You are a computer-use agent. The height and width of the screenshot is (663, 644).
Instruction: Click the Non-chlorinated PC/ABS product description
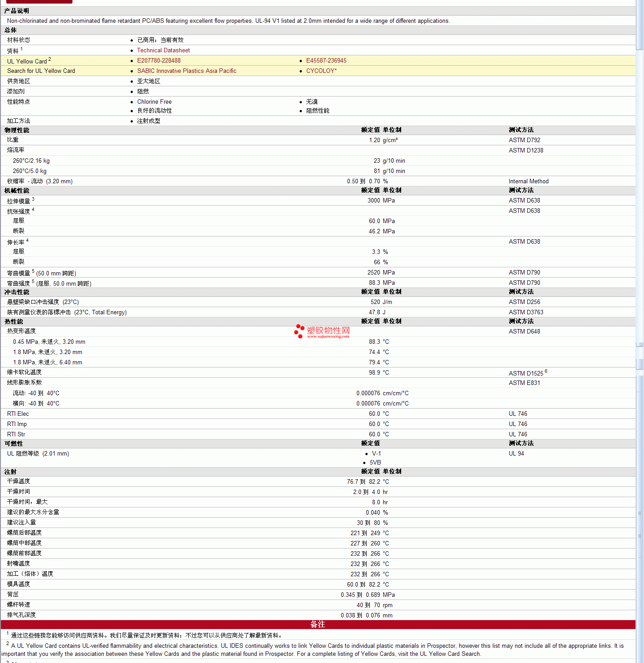(x=229, y=21)
